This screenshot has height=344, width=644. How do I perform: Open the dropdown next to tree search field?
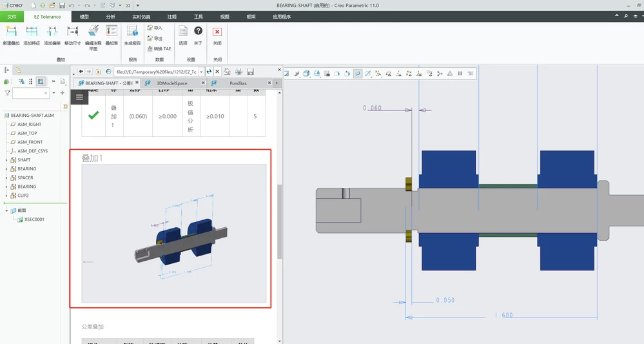(x=54, y=94)
